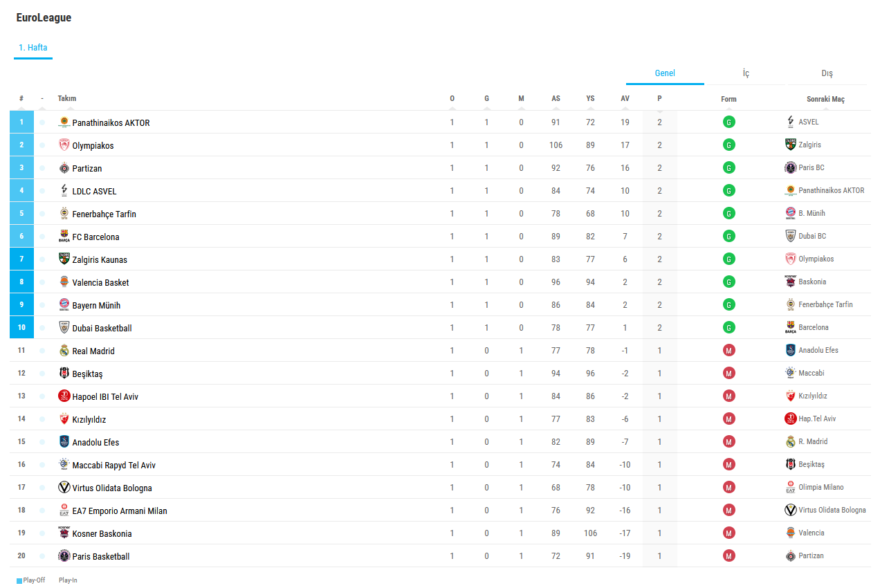Click the Olympiakos team logo in row 2
Viewport: 880px width, 588px height.
point(64,145)
